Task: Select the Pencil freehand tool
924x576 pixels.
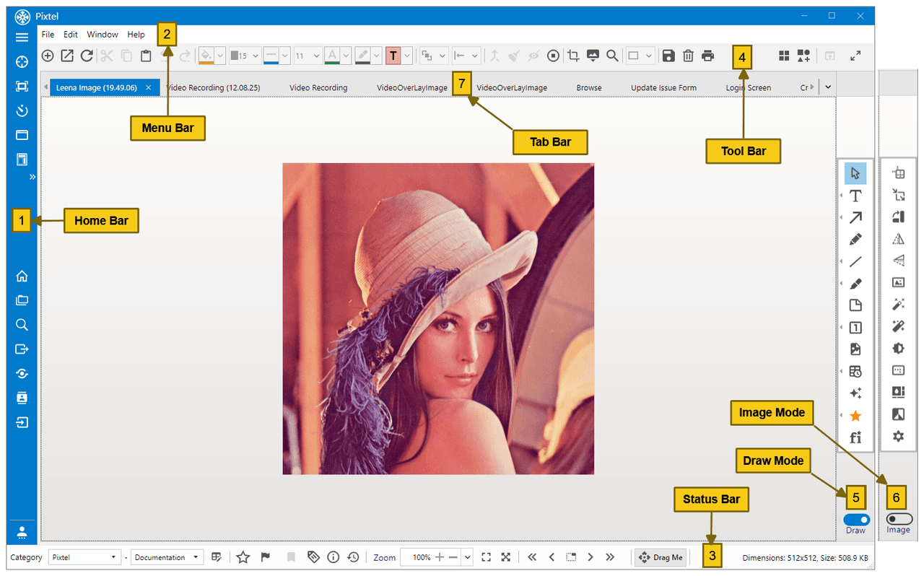Action: pos(855,240)
